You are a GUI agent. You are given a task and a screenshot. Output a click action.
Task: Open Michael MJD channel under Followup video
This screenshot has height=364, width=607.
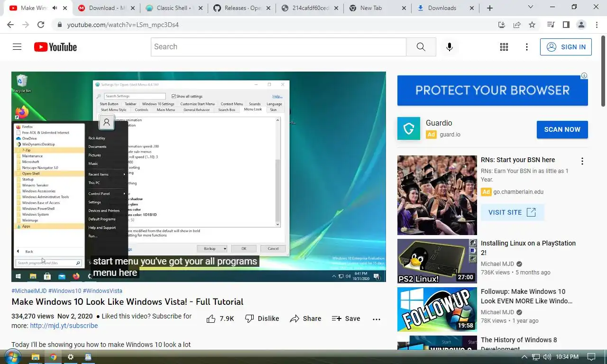coord(497,312)
